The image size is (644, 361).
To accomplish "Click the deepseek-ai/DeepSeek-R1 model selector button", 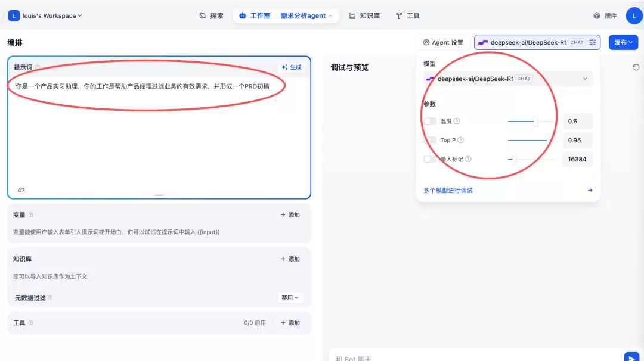I will (x=537, y=42).
